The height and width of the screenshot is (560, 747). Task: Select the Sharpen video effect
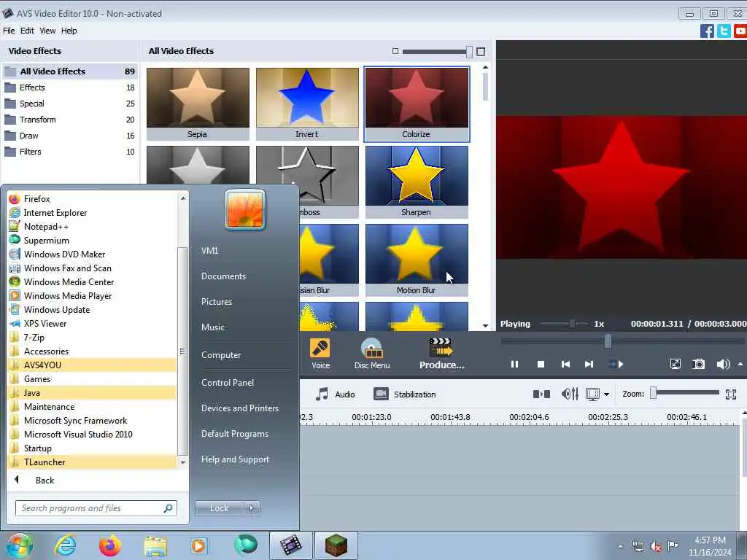(x=417, y=182)
